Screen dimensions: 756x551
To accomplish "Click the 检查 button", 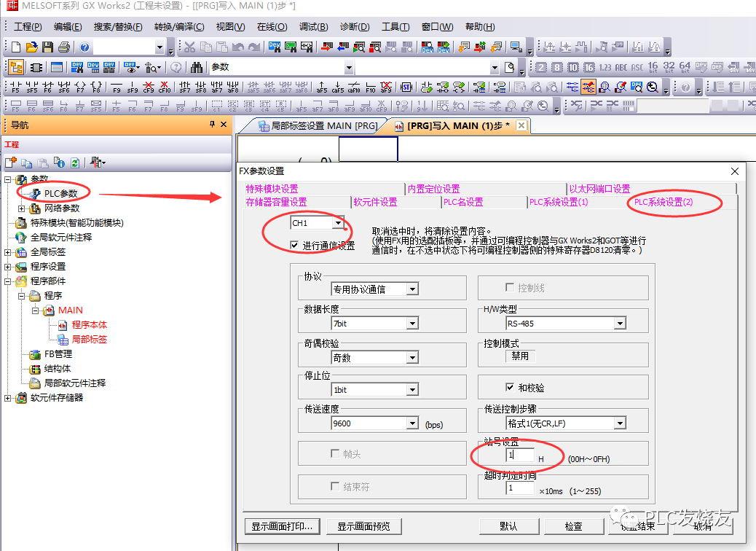I will [x=573, y=526].
